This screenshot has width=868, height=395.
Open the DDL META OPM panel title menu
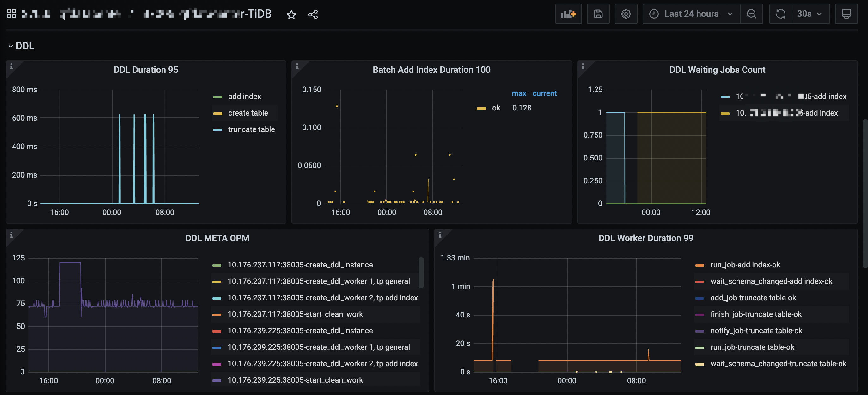click(217, 238)
